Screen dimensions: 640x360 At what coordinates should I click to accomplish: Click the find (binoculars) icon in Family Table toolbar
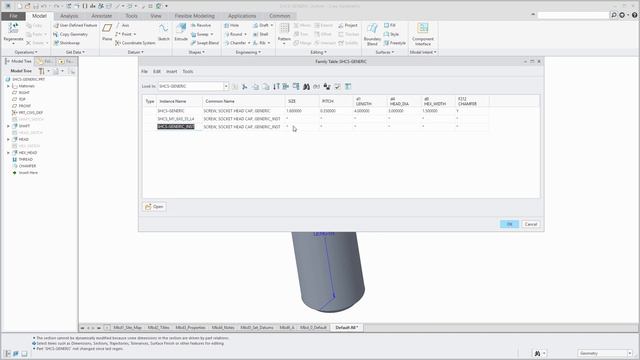point(306,87)
